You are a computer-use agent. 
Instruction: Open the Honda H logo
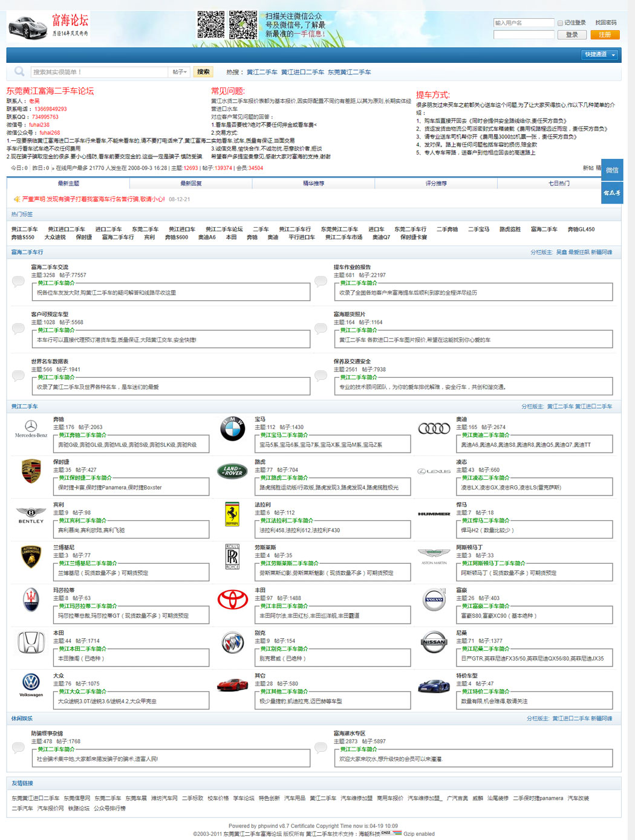31,642
